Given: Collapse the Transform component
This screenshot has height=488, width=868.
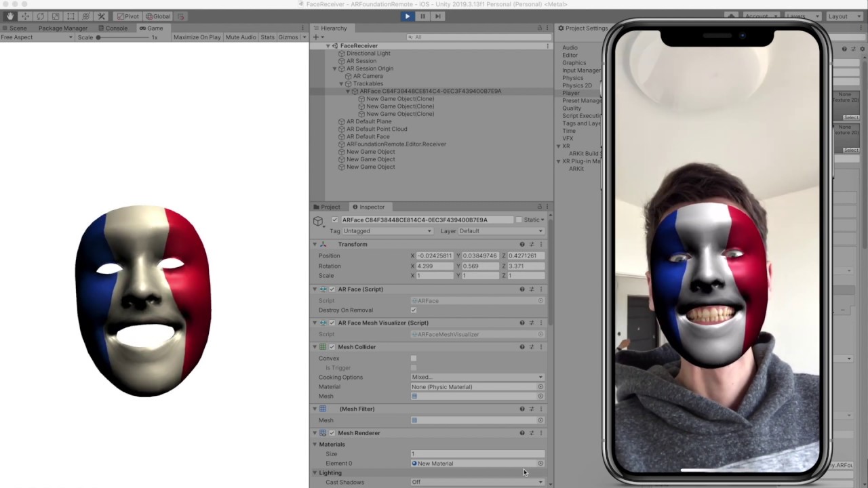Looking at the screenshot, I should coord(315,244).
